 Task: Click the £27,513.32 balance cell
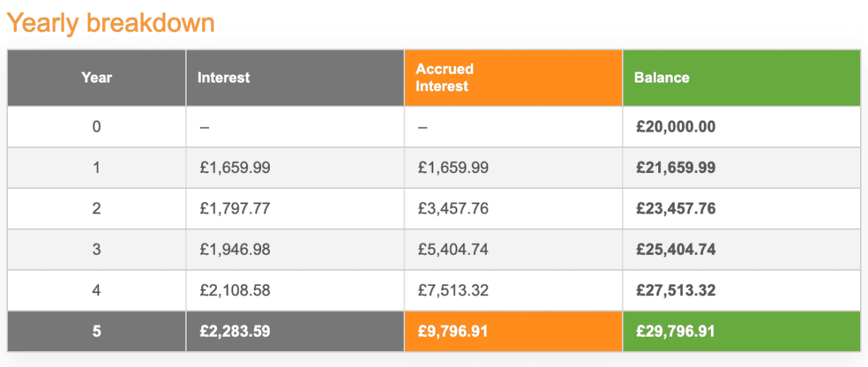(x=676, y=291)
